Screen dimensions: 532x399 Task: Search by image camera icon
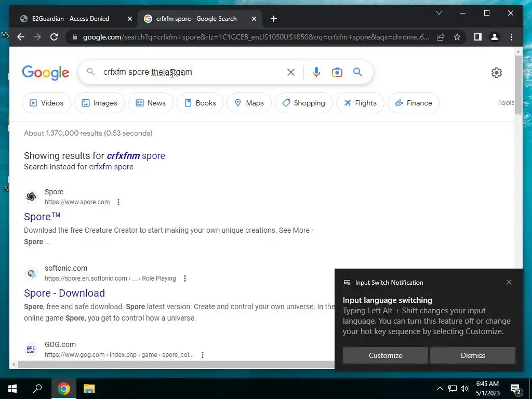coord(337,72)
